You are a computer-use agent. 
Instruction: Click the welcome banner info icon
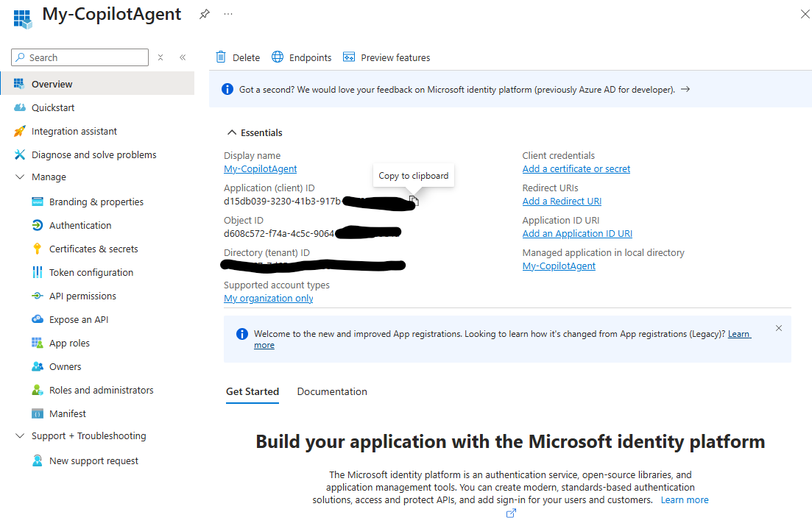click(x=242, y=334)
